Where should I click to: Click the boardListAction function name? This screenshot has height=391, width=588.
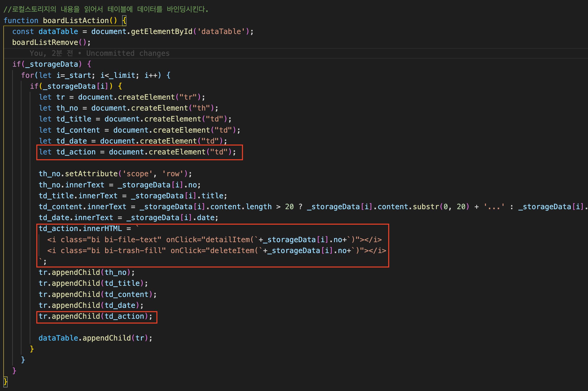[x=76, y=21]
